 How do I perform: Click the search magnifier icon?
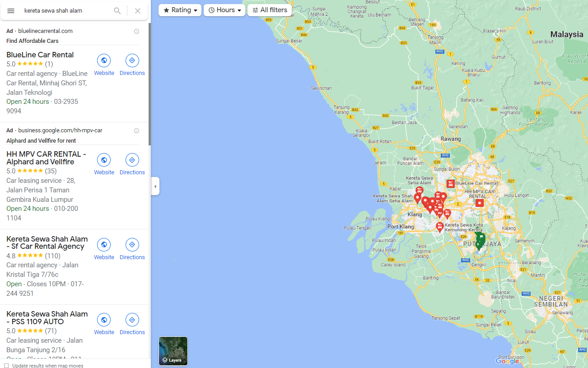click(x=117, y=11)
